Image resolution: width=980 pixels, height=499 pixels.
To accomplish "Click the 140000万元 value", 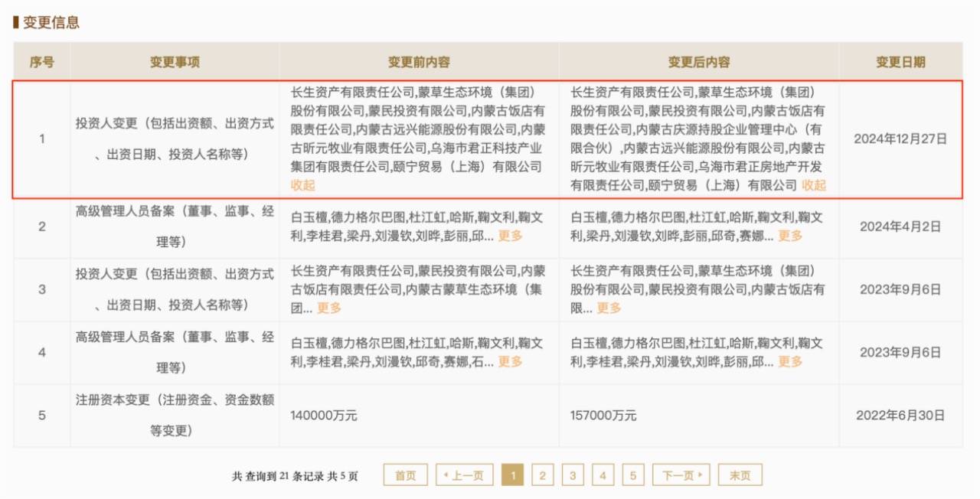I will tap(323, 416).
